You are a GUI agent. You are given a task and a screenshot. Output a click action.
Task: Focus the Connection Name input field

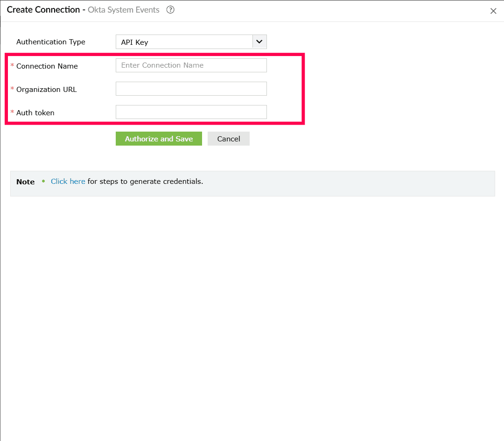coord(191,65)
